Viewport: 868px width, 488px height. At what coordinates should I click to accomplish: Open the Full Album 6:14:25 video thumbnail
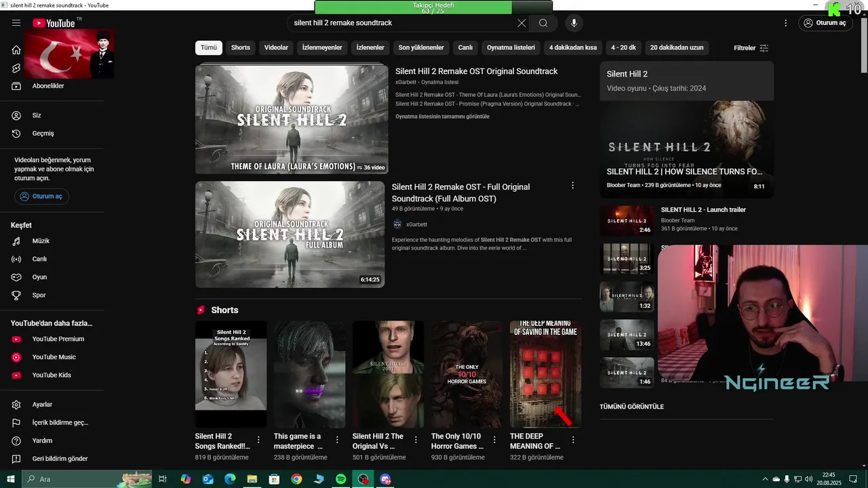click(290, 235)
